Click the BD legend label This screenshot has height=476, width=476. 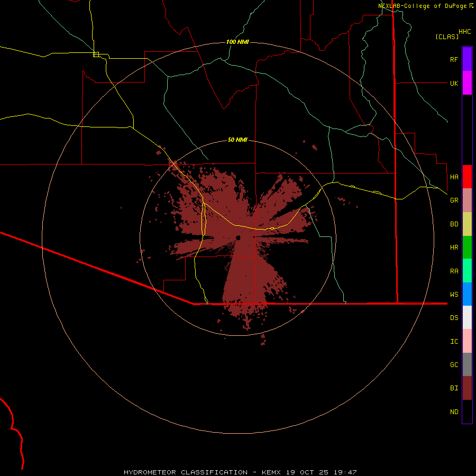pos(454,224)
